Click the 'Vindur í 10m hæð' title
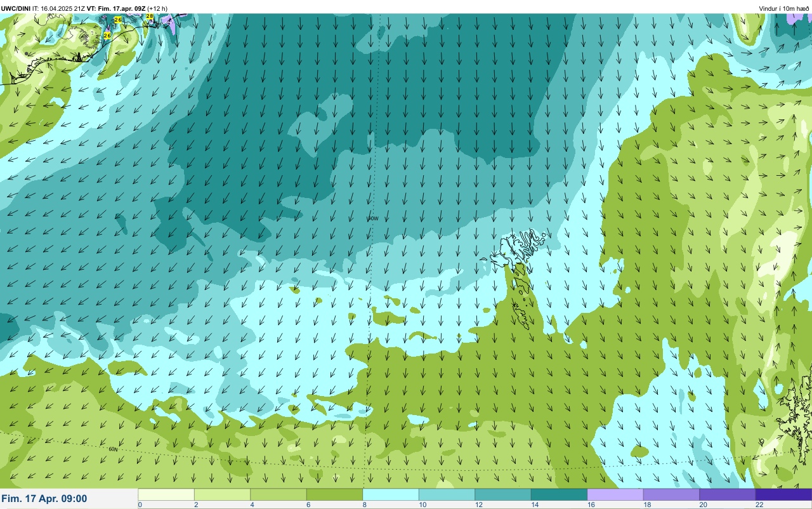This screenshot has width=812, height=509. [x=784, y=8]
